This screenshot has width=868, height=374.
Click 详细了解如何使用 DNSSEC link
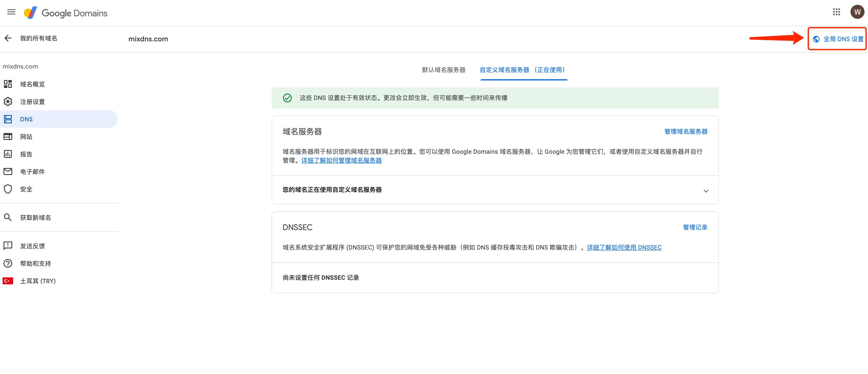[624, 247]
